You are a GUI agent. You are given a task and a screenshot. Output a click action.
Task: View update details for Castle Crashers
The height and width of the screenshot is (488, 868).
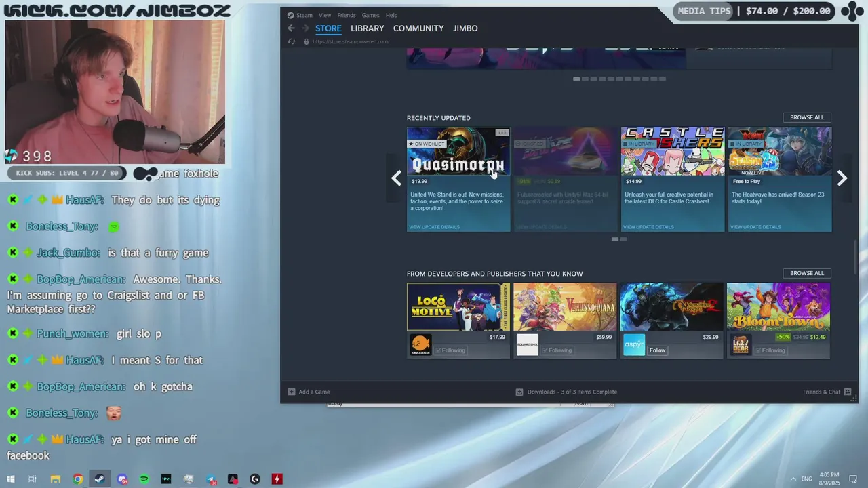[648, 227]
